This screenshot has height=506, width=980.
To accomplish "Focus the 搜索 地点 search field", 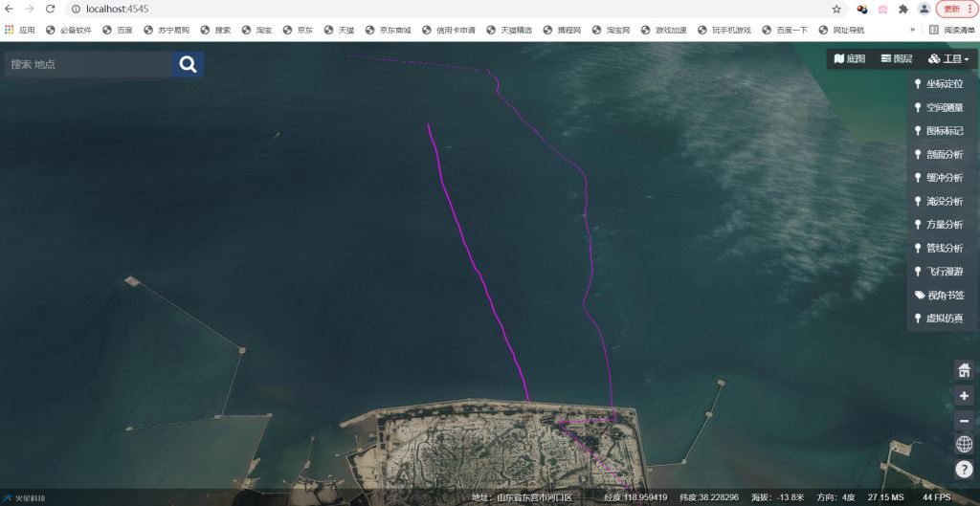I will [x=88, y=64].
